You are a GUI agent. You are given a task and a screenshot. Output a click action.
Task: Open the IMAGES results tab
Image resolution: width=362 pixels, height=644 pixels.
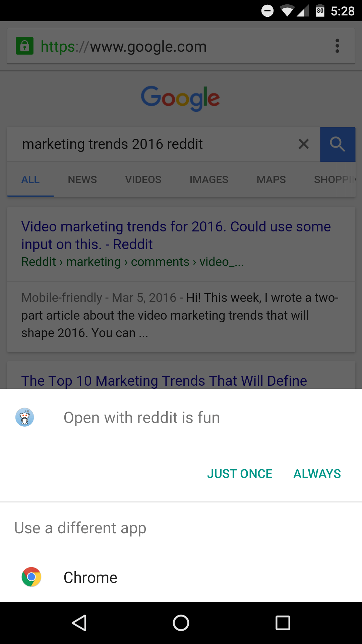209,179
